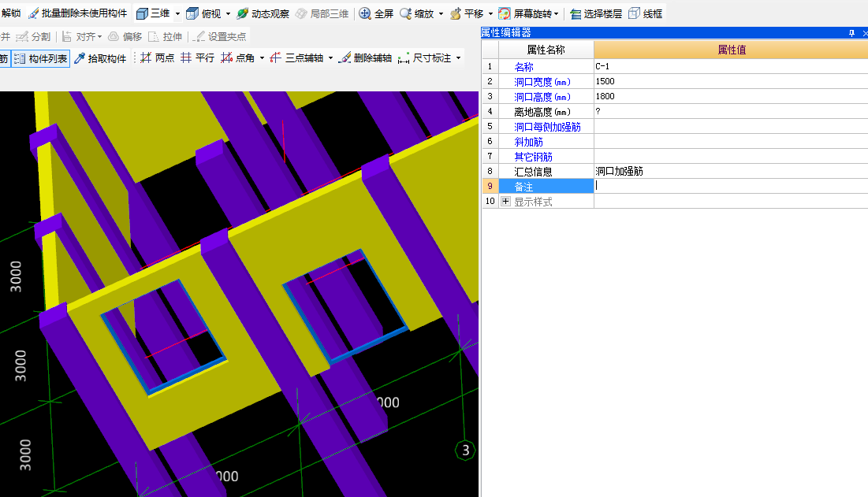Select the 点角 point-angle axis tool
868x497 pixels.
[238, 58]
